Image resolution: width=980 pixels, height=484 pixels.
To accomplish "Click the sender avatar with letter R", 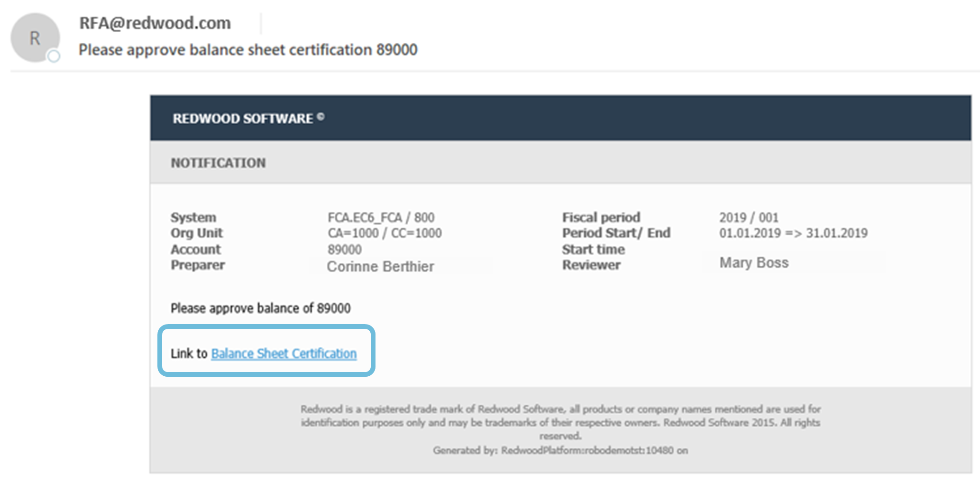I will [x=35, y=38].
